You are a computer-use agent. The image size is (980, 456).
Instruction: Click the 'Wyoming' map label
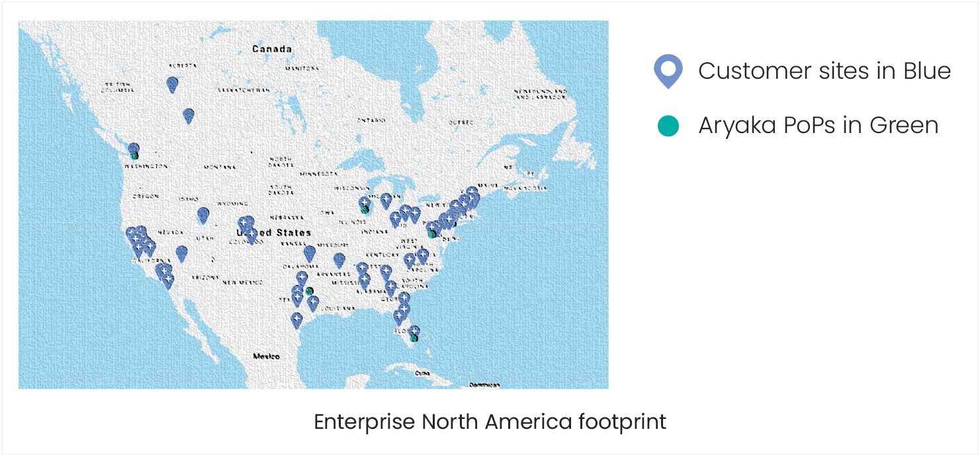click(x=233, y=203)
